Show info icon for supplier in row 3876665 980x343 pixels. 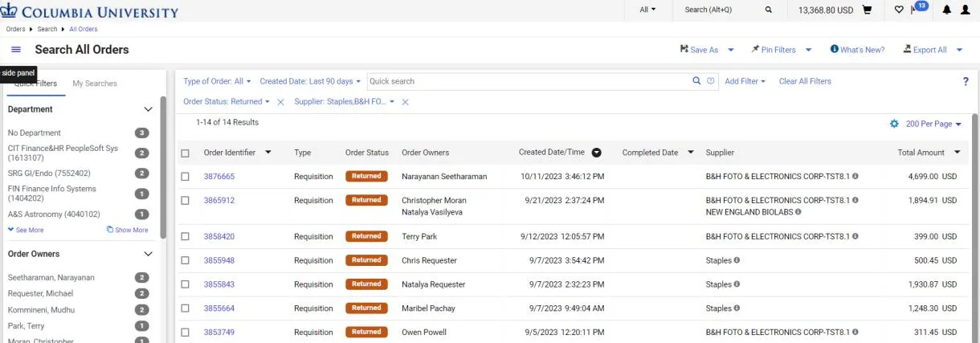(x=855, y=176)
